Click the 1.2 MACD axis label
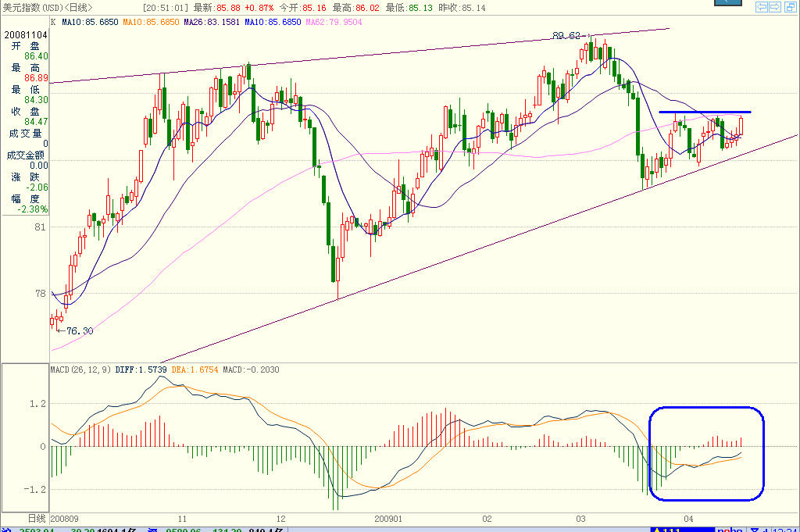 37,403
